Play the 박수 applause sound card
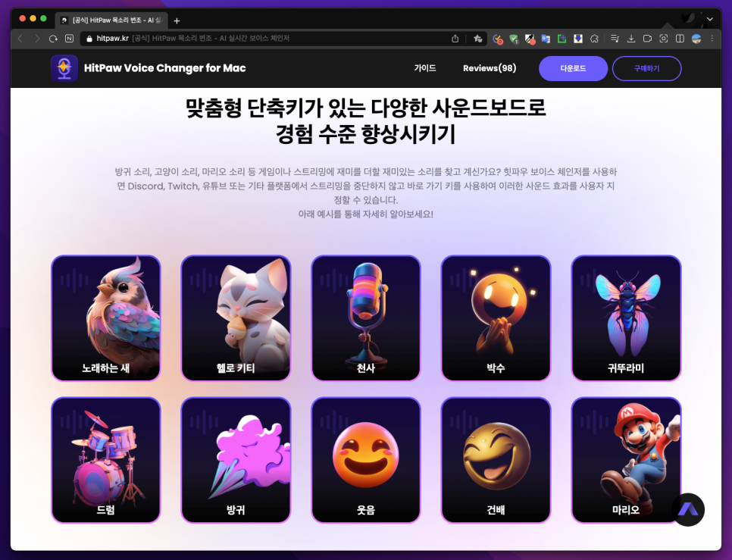Screen dimensions: 732x560 click(496, 318)
